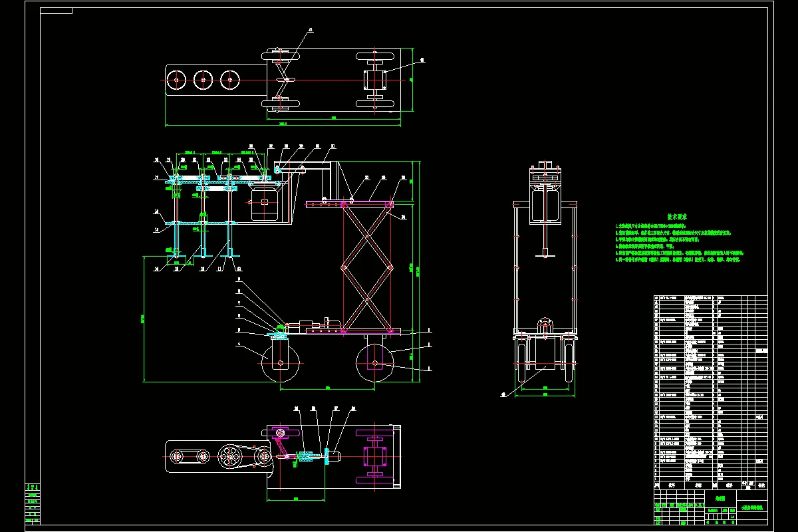
Task: Select the motor block in the top plan view
Action: point(374,80)
